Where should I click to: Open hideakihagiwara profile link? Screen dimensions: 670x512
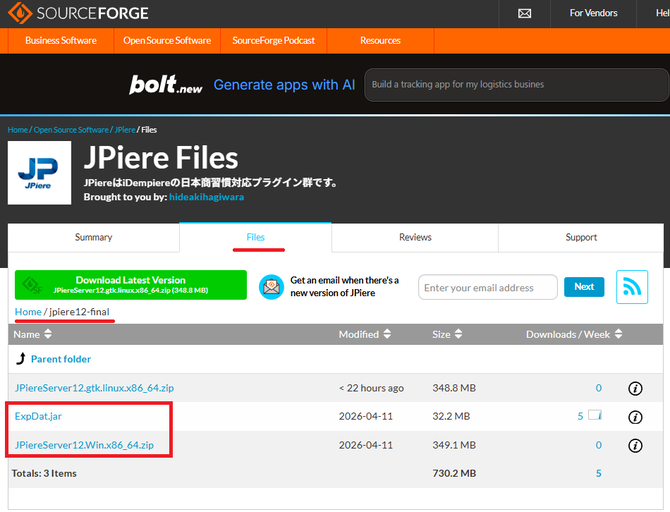[x=206, y=197]
